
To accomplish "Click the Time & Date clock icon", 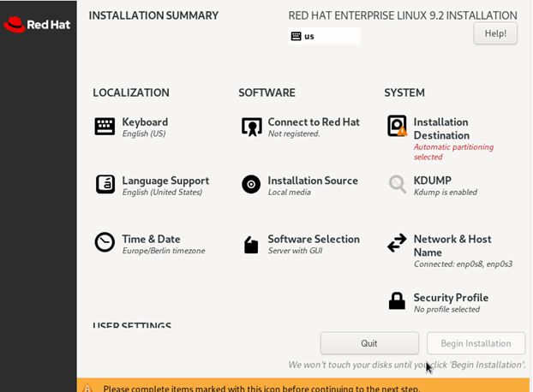I will pos(105,242).
